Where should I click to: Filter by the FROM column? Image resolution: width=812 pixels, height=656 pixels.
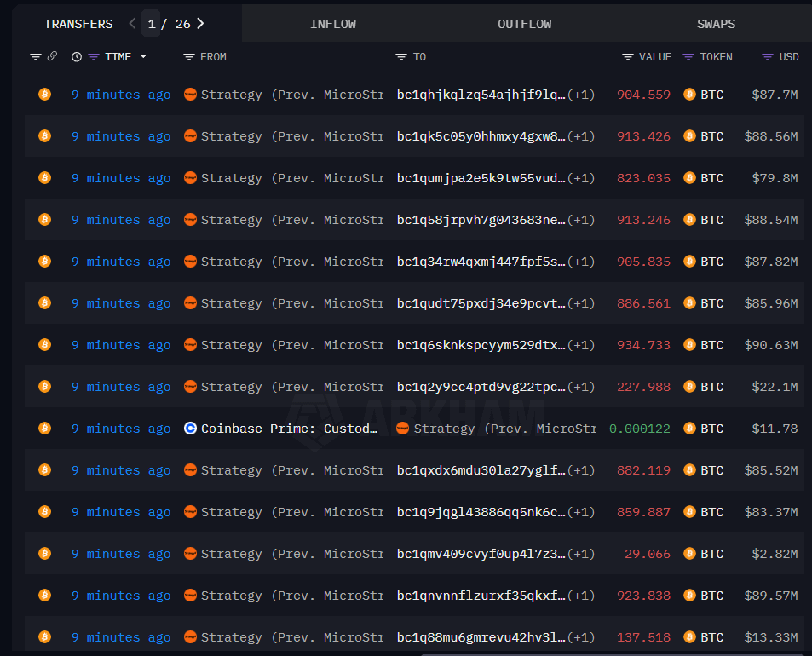[x=188, y=57]
